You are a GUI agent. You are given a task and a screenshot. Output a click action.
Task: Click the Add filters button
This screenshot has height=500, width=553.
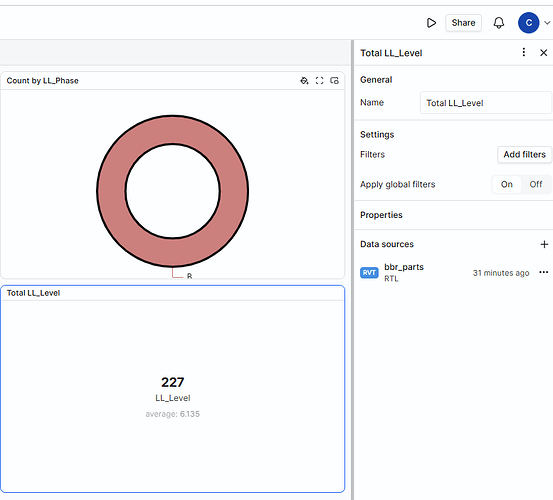[x=524, y=154]
